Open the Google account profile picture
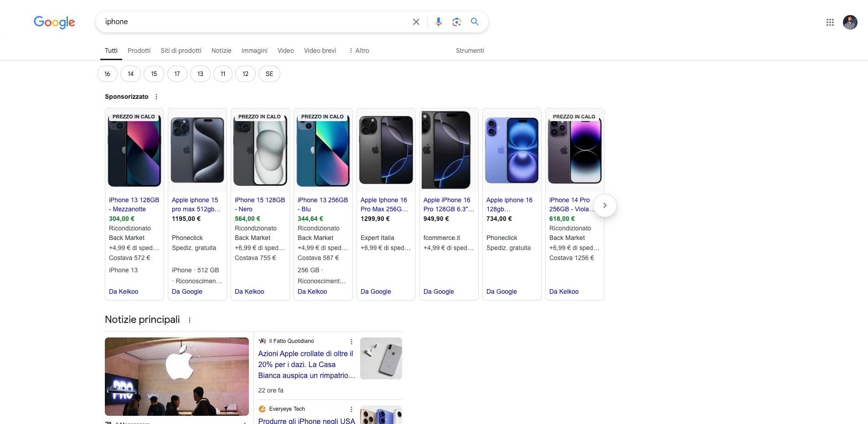This screenshot has width=868, height=424. (x=850, y=22)
